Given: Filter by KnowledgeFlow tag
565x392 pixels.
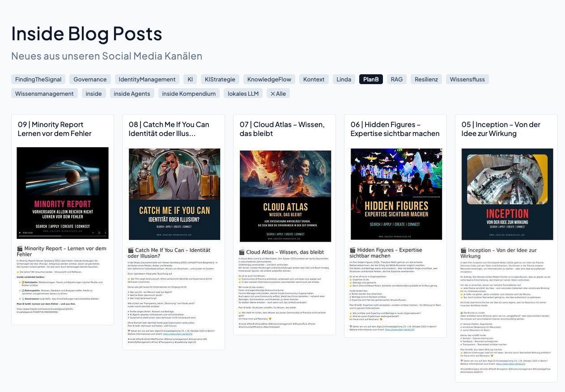Looking at the screenshot, I should [x=269, y=79].
